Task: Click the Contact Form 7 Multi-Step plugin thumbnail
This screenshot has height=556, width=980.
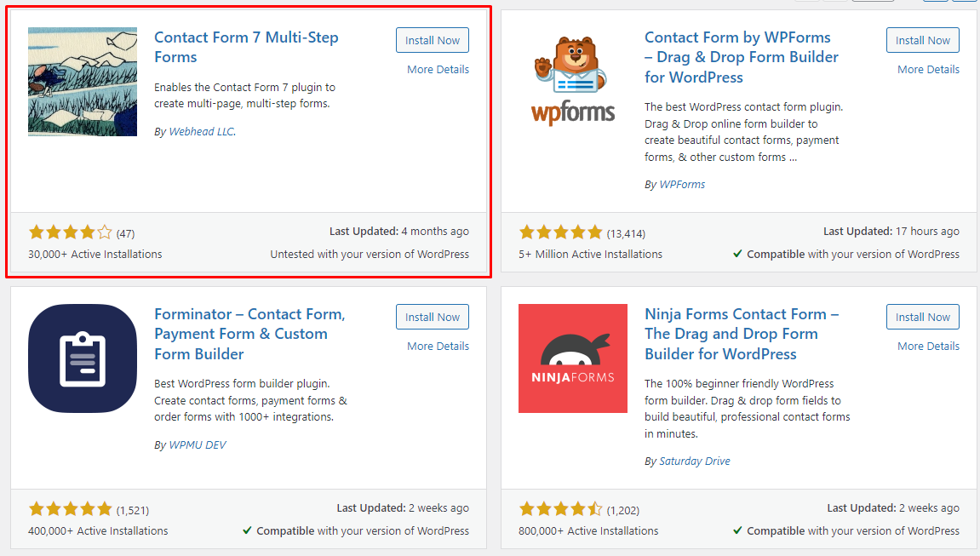Action: point(83,82)
